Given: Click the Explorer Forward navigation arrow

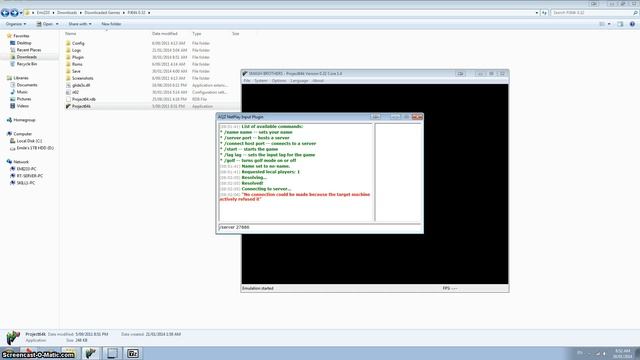Looking at the screenshot, I should pyautogui.click(x=14, y=13).
